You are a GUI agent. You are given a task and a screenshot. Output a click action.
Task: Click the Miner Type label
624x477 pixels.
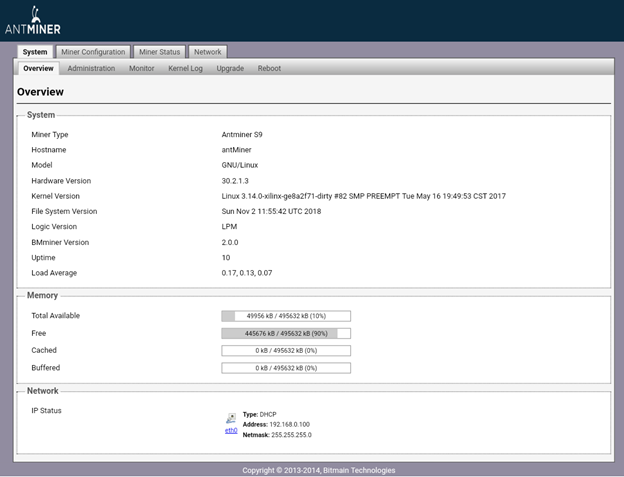(50, 134)
